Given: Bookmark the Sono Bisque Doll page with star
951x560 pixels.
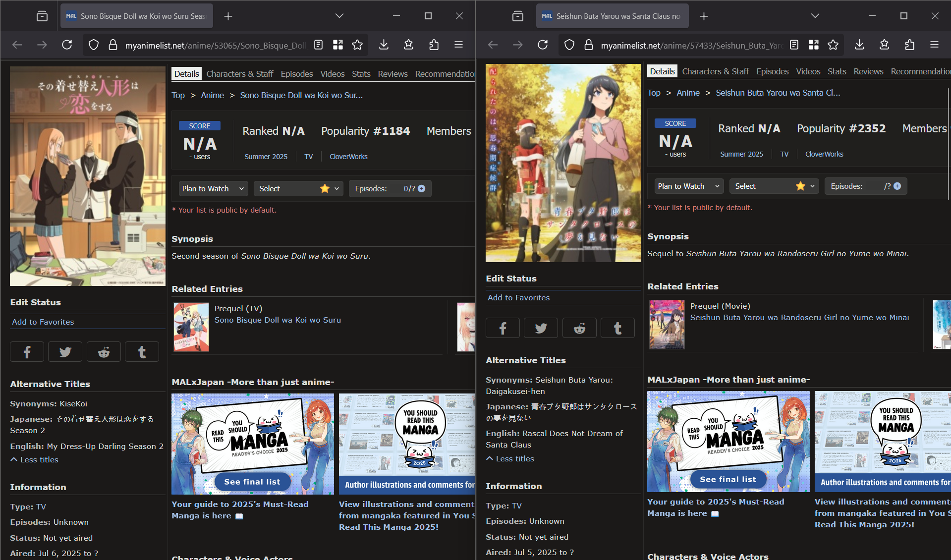Looking at the screenshot, I should [357, 45].
